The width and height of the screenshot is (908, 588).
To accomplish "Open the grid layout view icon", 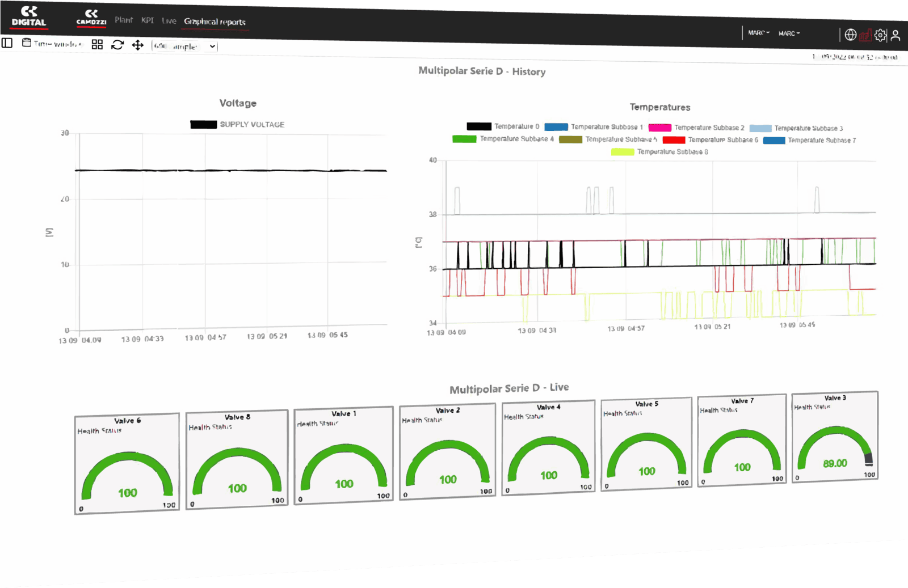I will (x=97, y=44).
